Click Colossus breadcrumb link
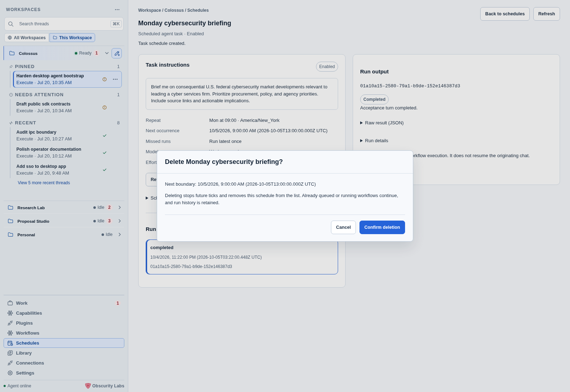Viewport: 570px width, 392px height. click(174, 10)
